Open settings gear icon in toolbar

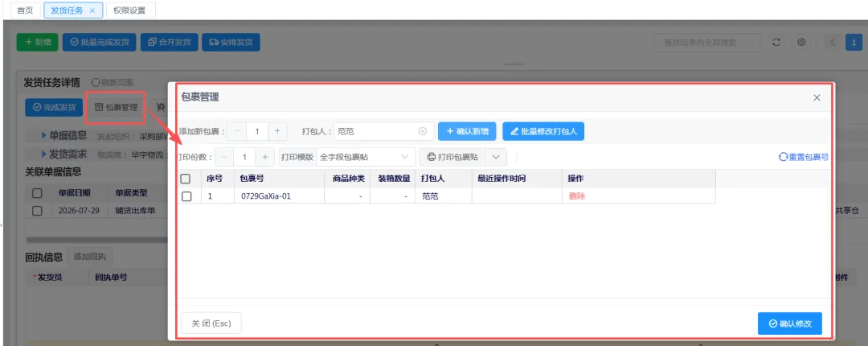click(801, 42)
